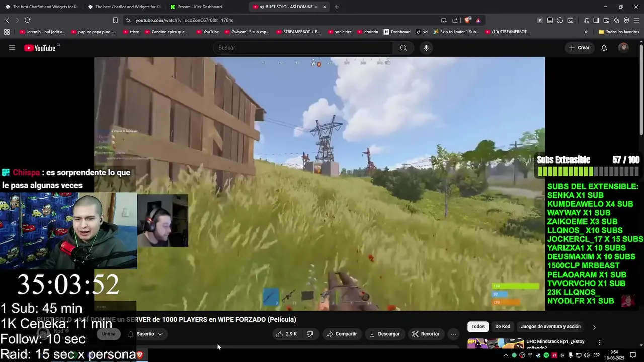Viewport: 644px width, 362px height.
Task: Expand the Suscrito notification dropdown
Action: tap(145, 334)
